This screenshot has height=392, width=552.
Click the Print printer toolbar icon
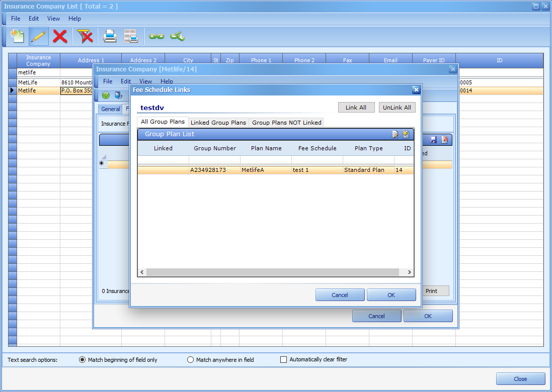[x=110, y=36]
